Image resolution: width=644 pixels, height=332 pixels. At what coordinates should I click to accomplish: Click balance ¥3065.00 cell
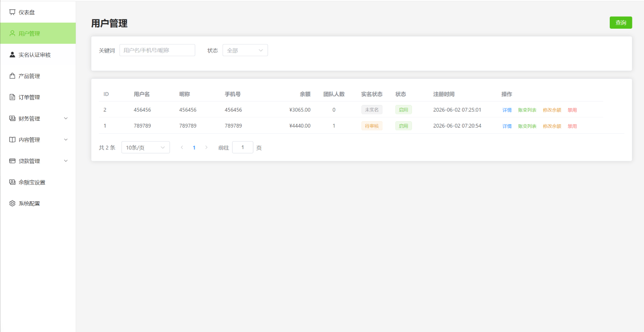[x=300, y=110]
